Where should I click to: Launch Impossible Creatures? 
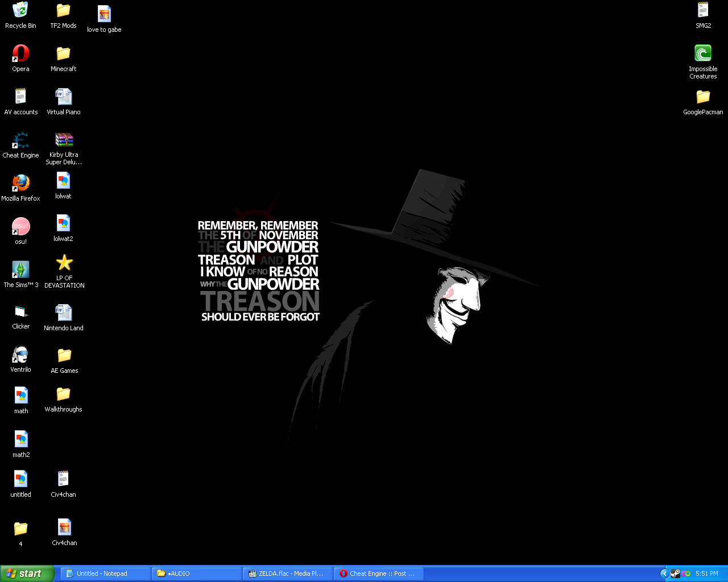tap(703, 54)
